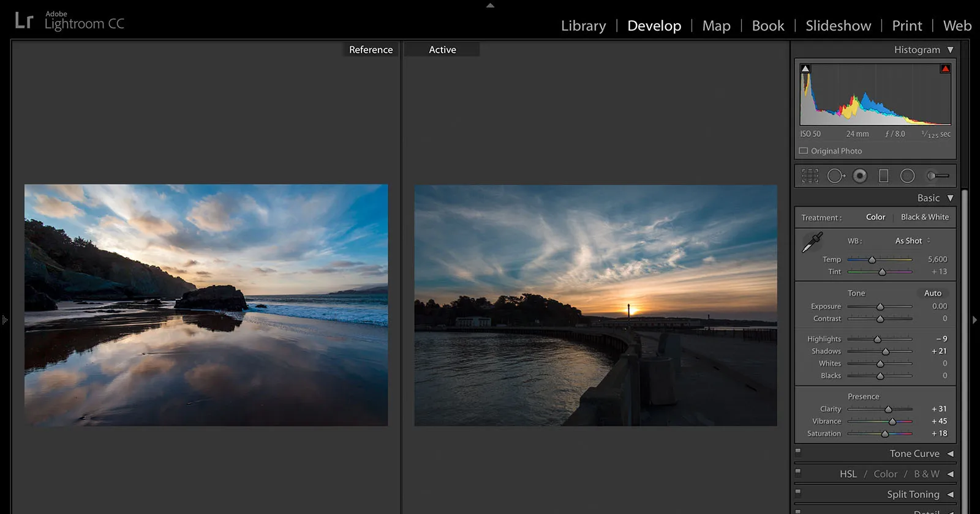Select the Radial Filter tool
This screenshot has width=980, height=514.
click(x=907, y=176)
